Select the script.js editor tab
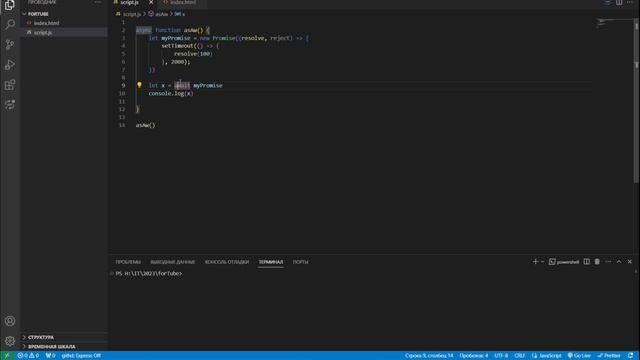Viewport: 640px width, 360px height. tap(130, 2)
